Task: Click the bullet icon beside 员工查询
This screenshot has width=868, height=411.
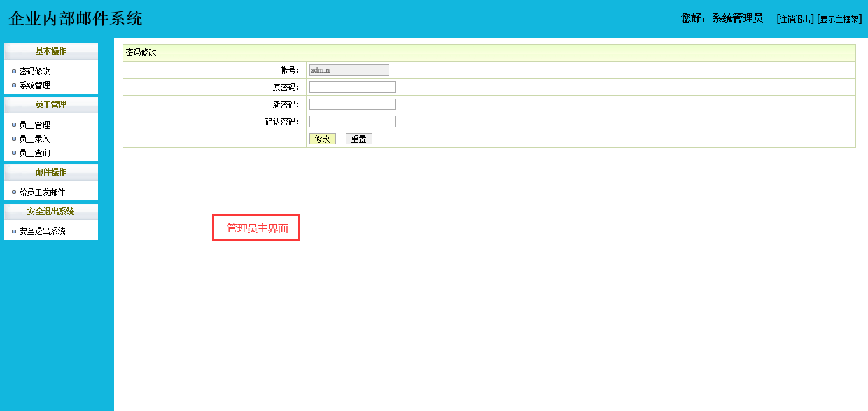Action: [14, 153]
